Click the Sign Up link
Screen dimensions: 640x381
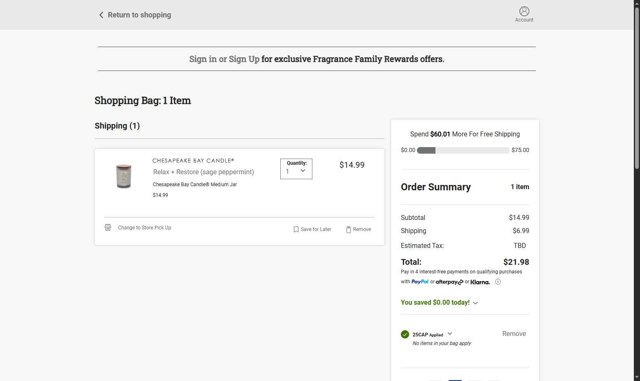(x=244, y=59)
